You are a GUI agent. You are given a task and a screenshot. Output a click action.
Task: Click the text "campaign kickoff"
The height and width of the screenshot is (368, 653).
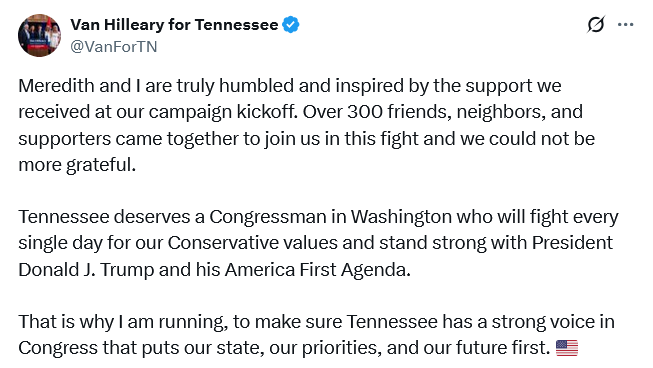[223, 112]
